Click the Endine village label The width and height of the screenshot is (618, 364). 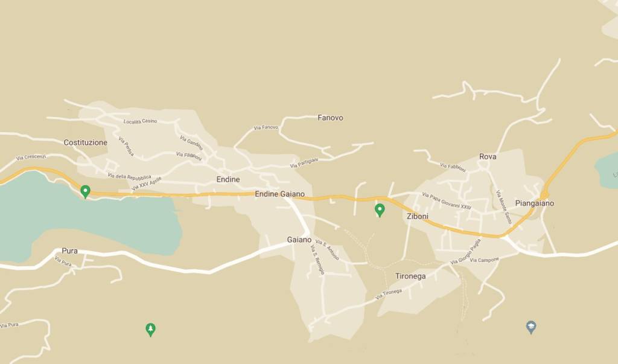[x=228, y=179]
